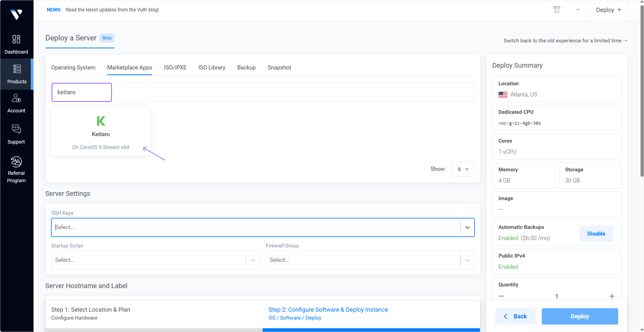Viewport: 644px width, 332px height.
Task: Click the Deploy + button in header
Action: [608, 10]
